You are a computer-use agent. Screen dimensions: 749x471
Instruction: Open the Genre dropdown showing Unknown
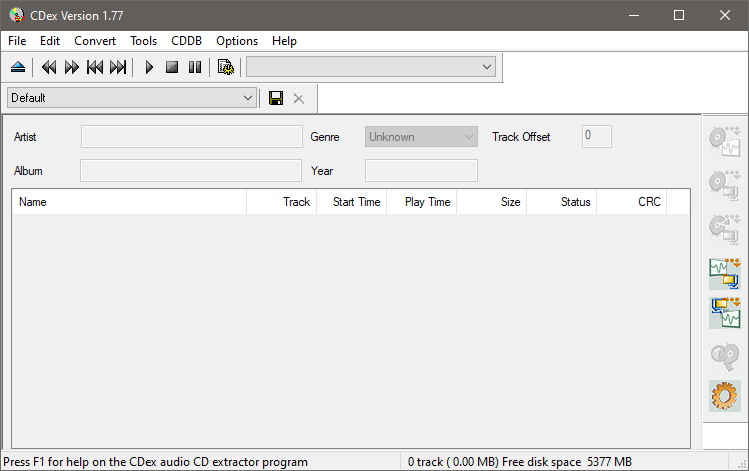[x=421, y=137]
